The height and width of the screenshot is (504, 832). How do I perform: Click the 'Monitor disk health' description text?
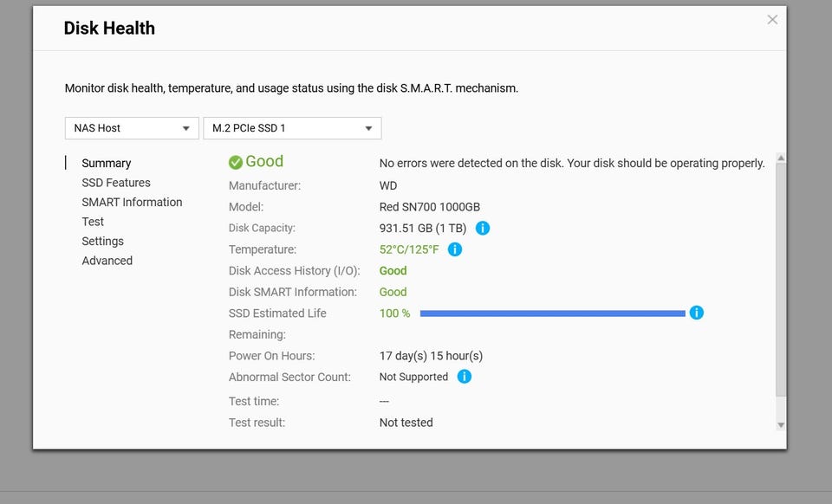291,88
